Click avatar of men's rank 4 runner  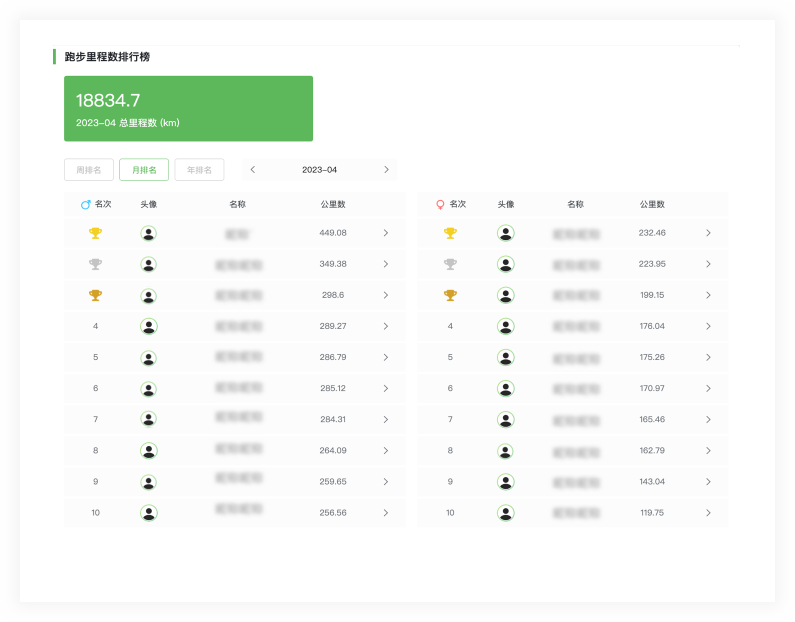[x=149, y=326]
